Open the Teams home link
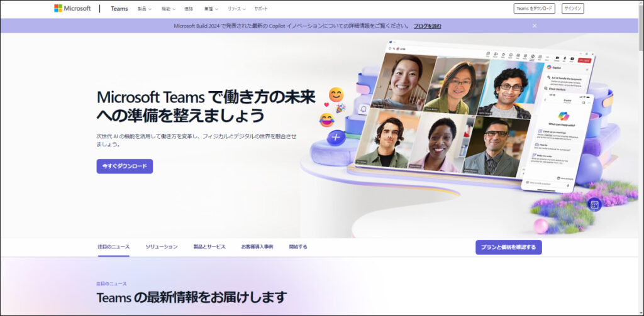This screenshot has height=316, width=644. 119,9
